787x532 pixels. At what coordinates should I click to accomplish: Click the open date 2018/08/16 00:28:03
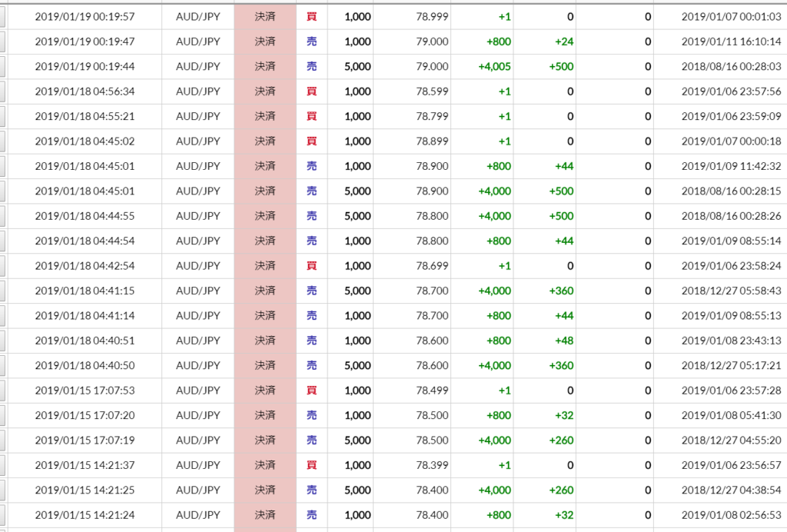732,67
